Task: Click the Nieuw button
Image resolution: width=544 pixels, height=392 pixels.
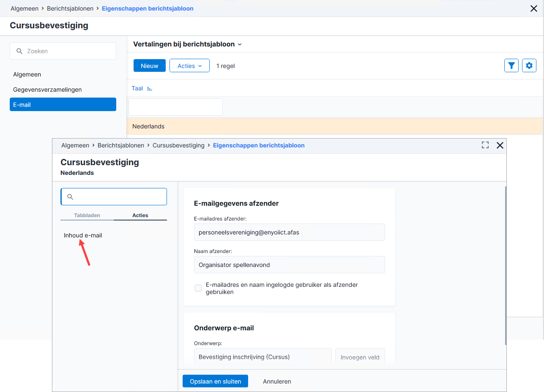Action: (150, 65)
